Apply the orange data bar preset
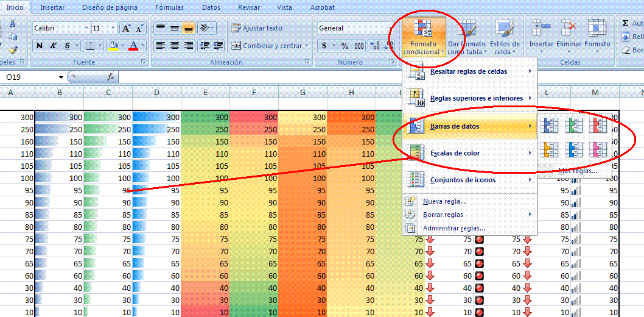The image size is (644, 317). (550, 149)
